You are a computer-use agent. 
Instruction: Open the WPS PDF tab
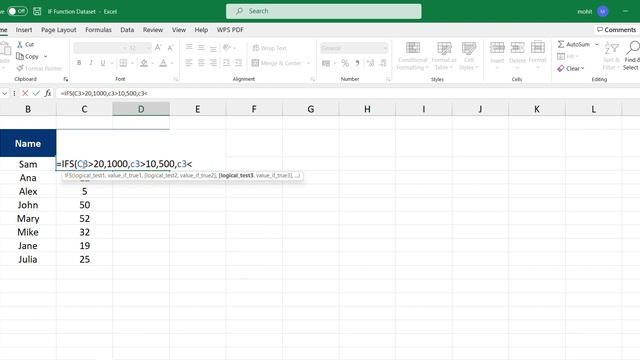coord(230,30)
